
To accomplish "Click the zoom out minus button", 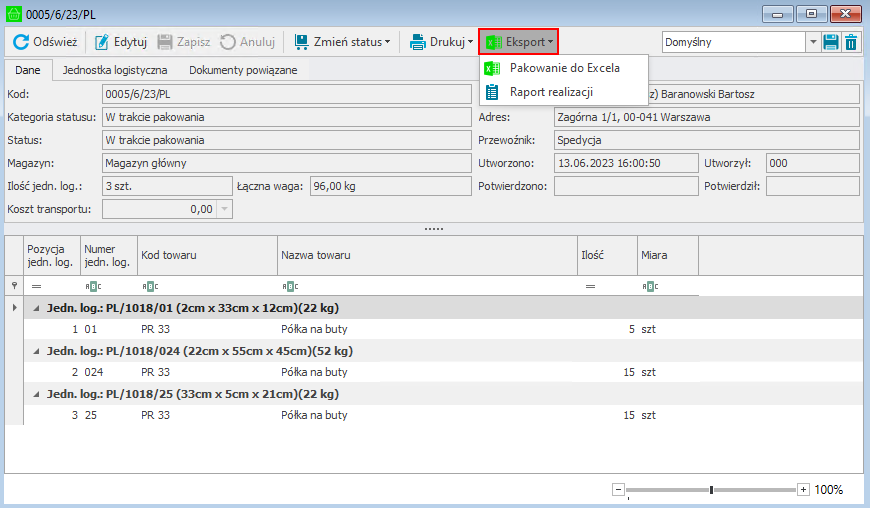I will coord(618,490).
